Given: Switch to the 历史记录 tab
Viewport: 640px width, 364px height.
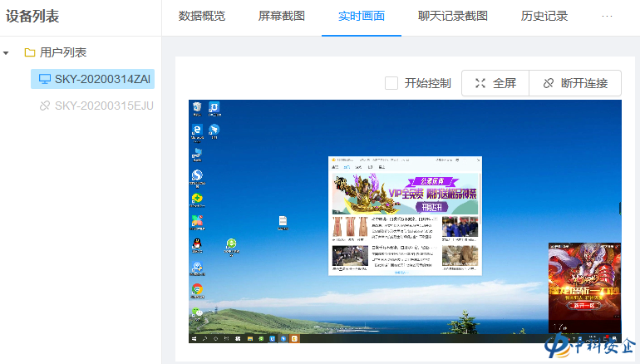Looking at the screenshot, I should (544, 16).
